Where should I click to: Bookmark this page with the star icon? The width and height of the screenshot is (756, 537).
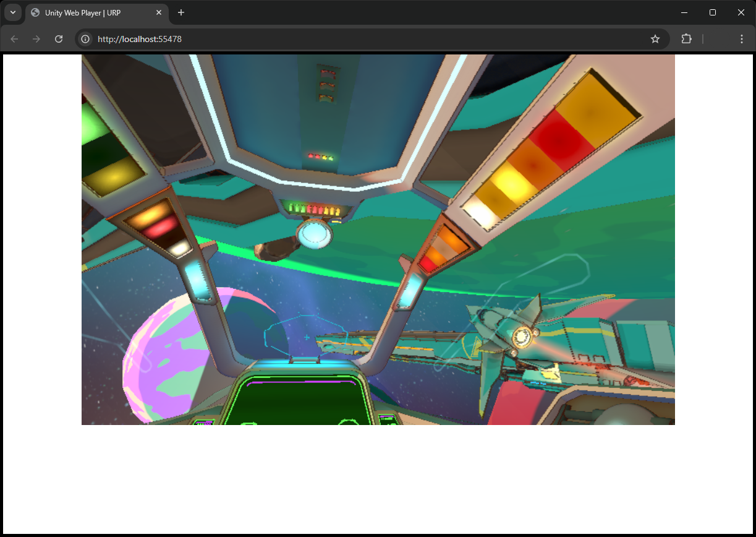click(x=655, y=39)
